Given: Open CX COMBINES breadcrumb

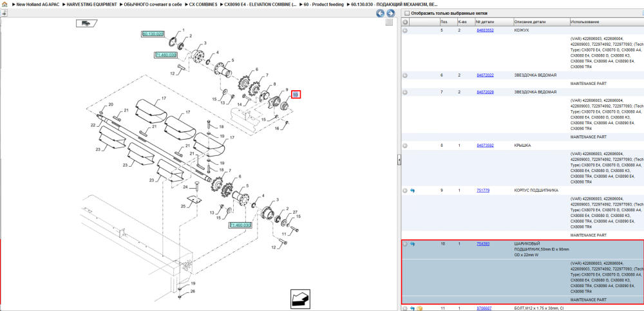Looking at the screenshot, I should pyautogui.click(x=203, y=4).
